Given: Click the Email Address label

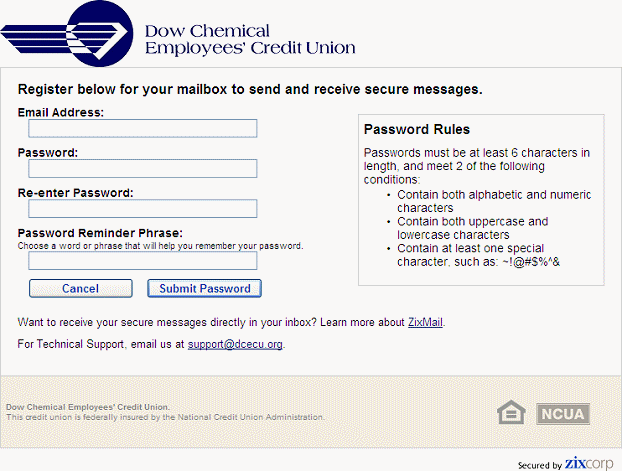Looking at the screenshot, I should point(61,112).
